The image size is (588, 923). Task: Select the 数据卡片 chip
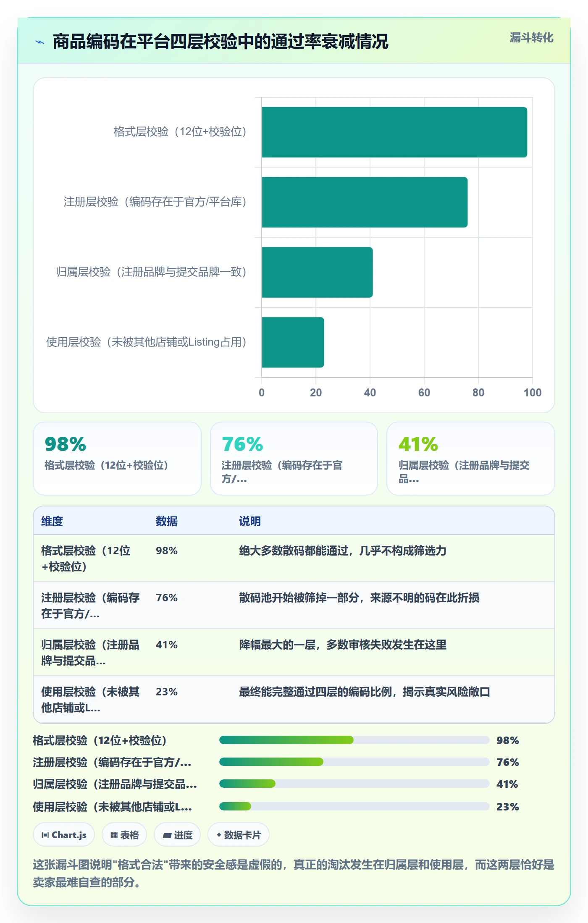click(x=239, y=835)
